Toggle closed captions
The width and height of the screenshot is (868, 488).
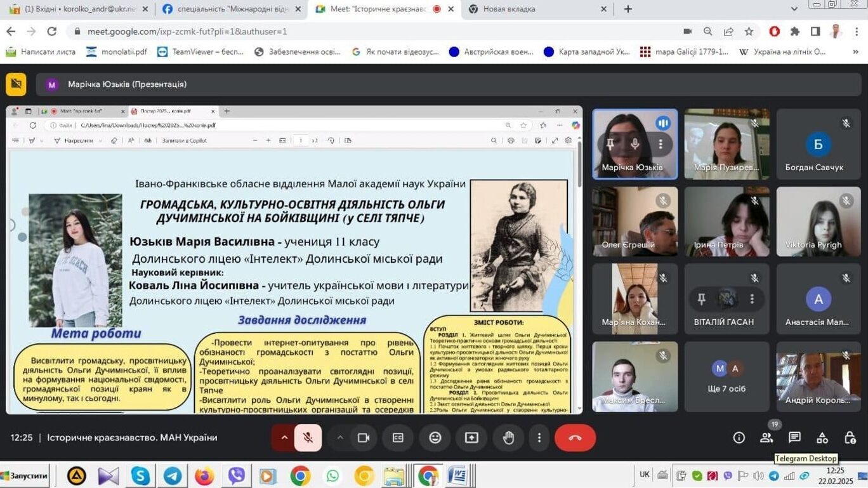tap(398, 438)
